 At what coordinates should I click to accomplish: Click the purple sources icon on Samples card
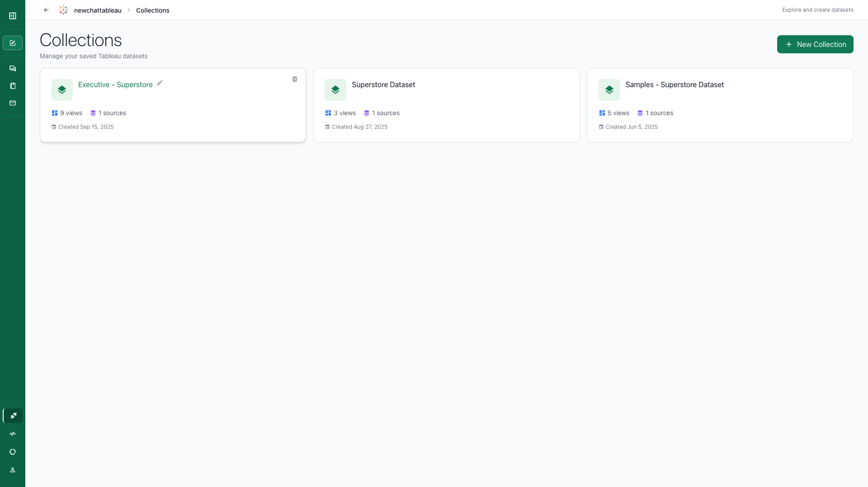(x=640, y=113)
